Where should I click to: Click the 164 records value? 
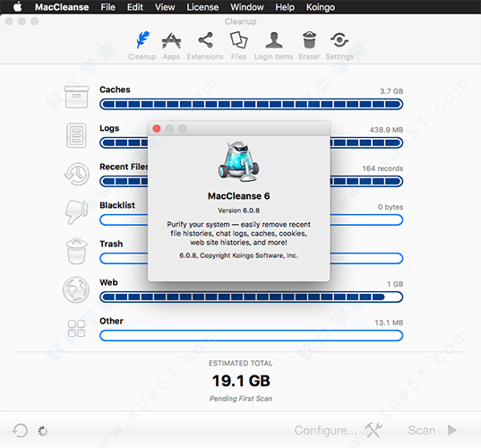point(382,168)
